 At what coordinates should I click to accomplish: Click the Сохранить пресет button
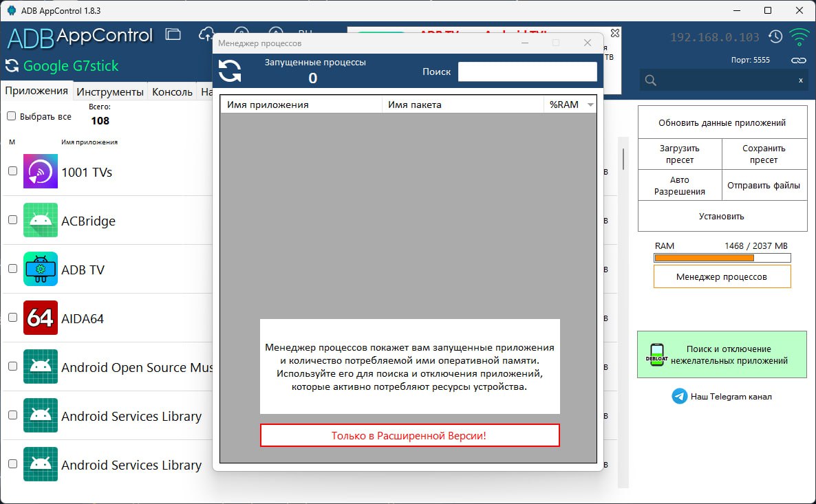(x=764, y=154)
